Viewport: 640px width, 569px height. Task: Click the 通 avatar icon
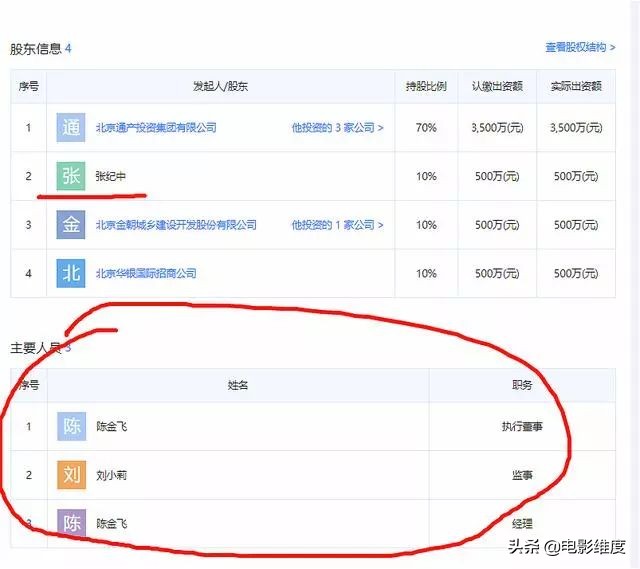71,127
